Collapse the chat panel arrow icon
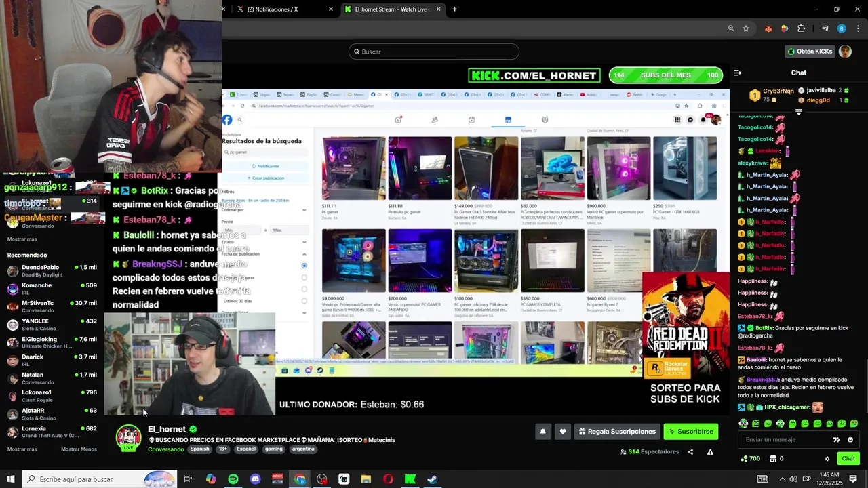Screen dimensions: 868x488 (738, 73)
